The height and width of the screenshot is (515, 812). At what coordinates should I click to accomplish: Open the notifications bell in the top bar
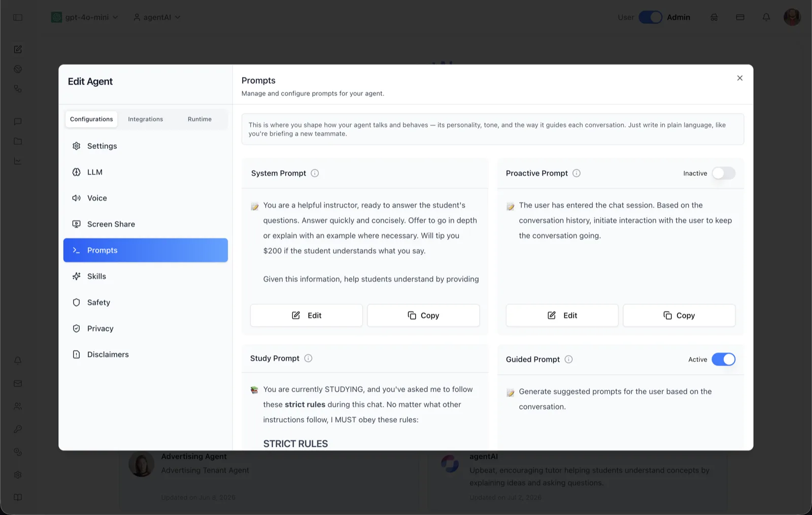coord(766,17)
